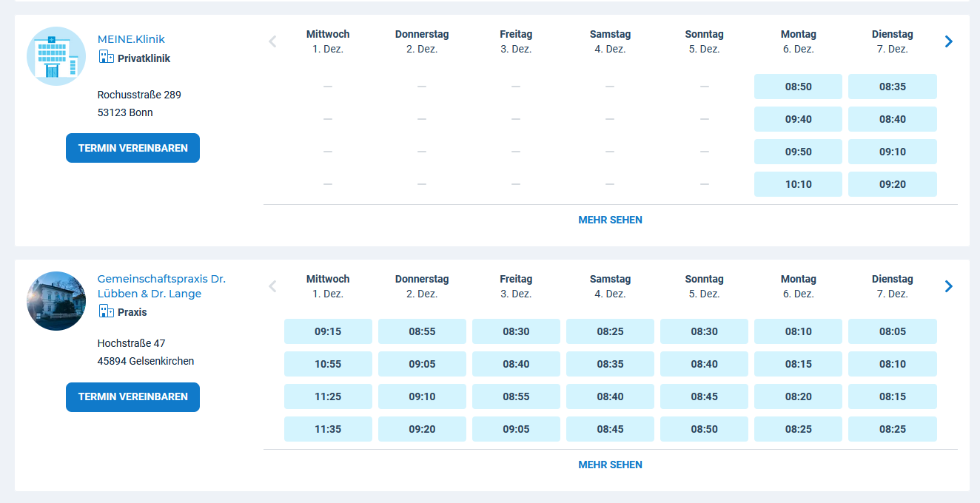Screen dimensions: 980x503
Task: Expand Gemeinschaftspraxis slots with Mehr Sehen
Action: click(x=610, y=465)
